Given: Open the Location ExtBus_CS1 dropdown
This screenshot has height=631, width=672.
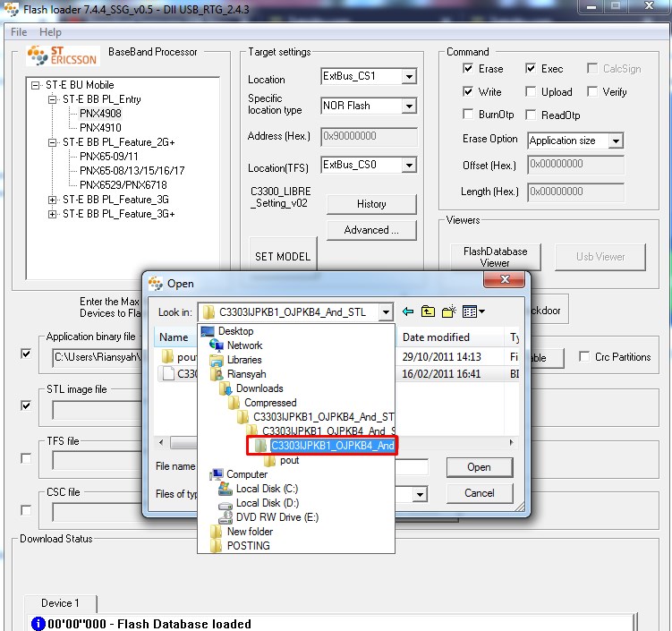Looking at the screenshot, I should point(409,76).
